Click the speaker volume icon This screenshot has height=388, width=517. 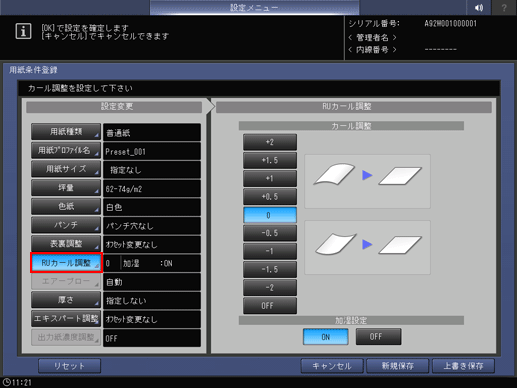(479, 7)
